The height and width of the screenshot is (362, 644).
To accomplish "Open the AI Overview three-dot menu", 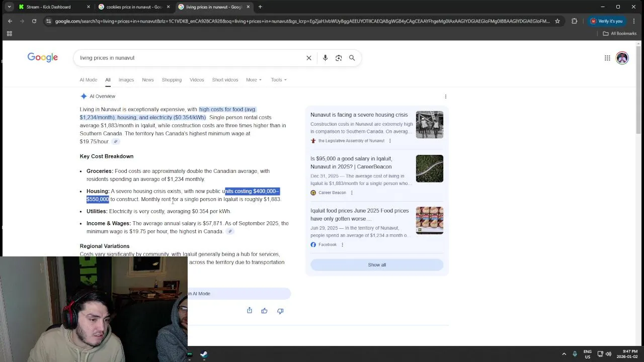I will point(445,96).
